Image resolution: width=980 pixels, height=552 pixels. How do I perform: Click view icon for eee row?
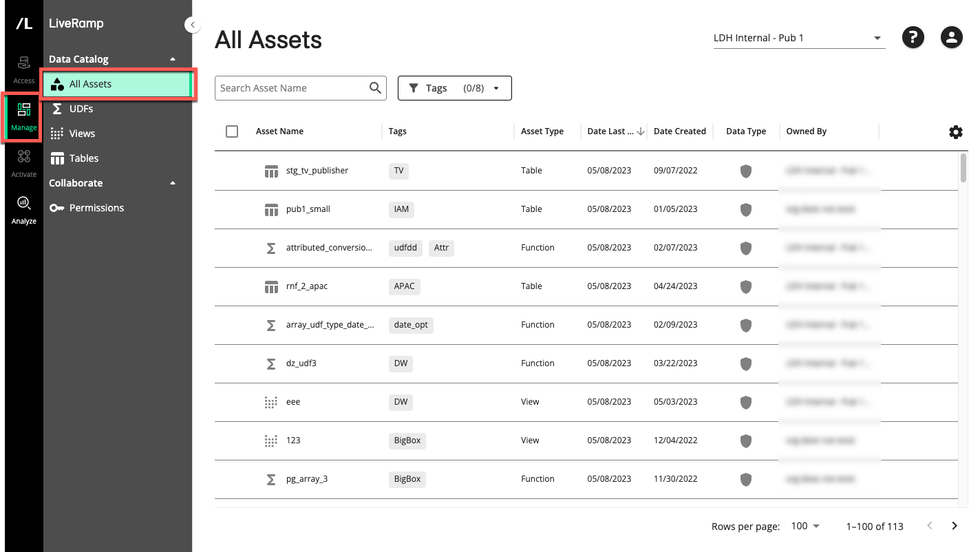pyautogui.click(x=271, y=402)
